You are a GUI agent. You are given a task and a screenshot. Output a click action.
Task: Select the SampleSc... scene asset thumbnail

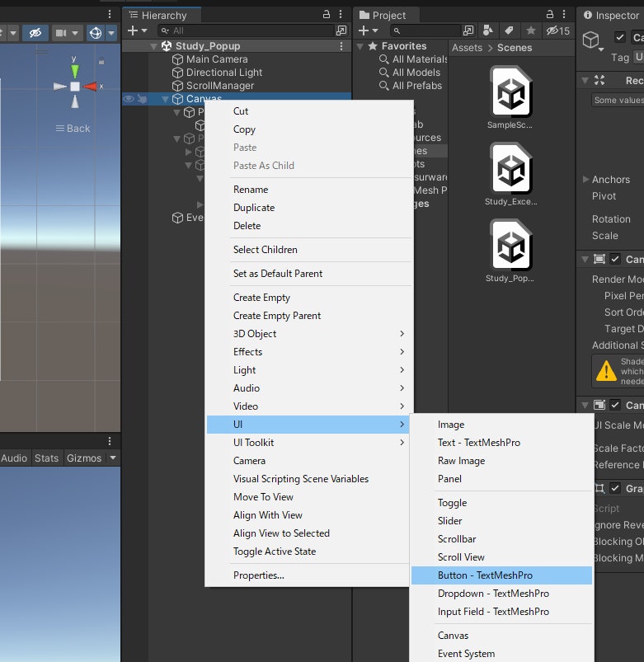510,98
